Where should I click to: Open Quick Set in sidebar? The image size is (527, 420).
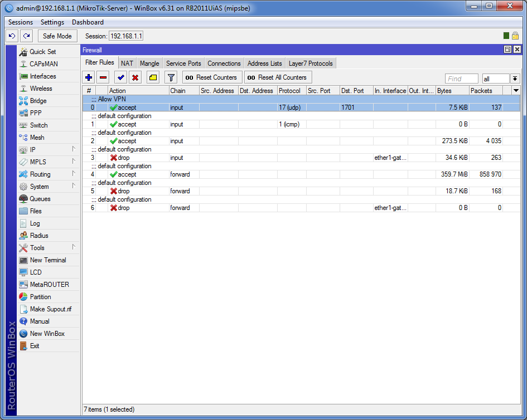[x=49, y=52]
